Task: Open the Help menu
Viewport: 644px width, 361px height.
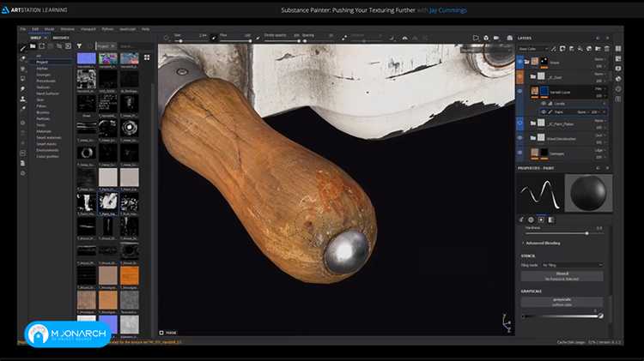Action: click(145, 29)
